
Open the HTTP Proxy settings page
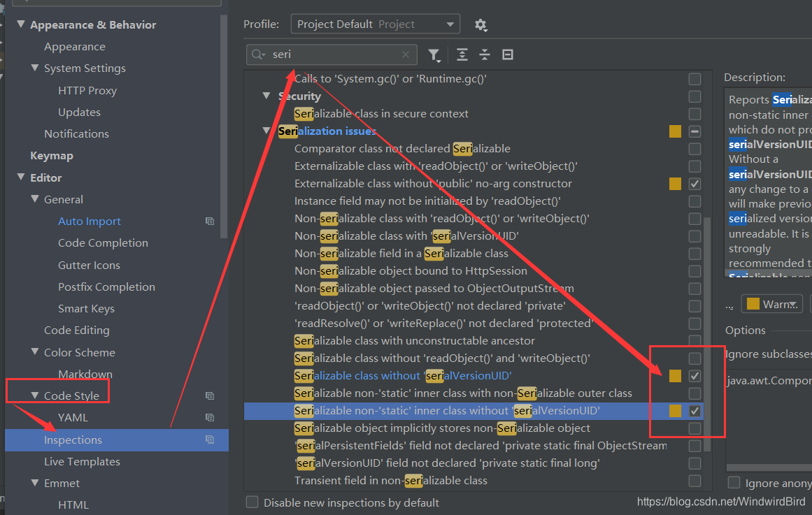point(87,91)
